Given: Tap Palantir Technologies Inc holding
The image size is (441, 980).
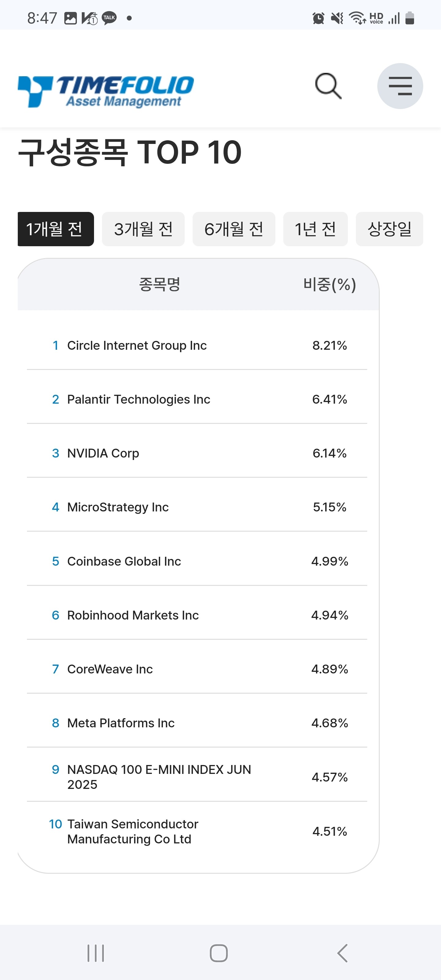Looking at the screenshot, I should click(x=138, y=399).
